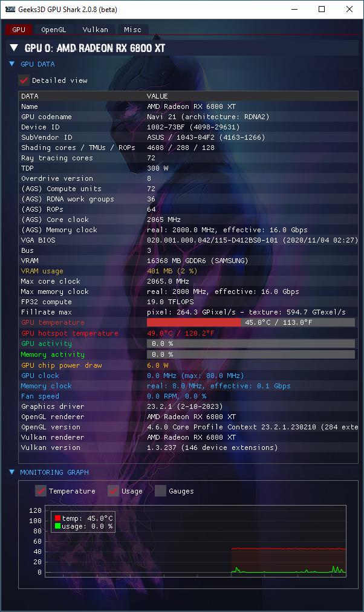Click the Device ID value 1002-73BF

(193, 127)
